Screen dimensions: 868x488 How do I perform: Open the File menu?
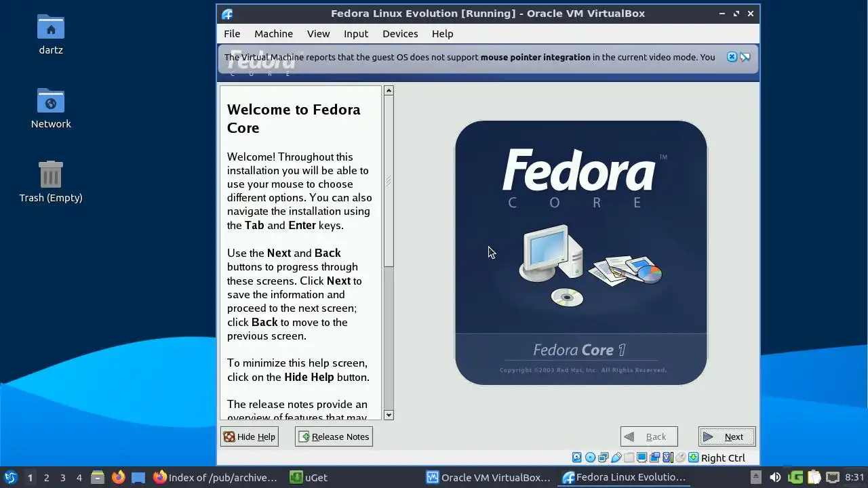click(x=232, y=34)
